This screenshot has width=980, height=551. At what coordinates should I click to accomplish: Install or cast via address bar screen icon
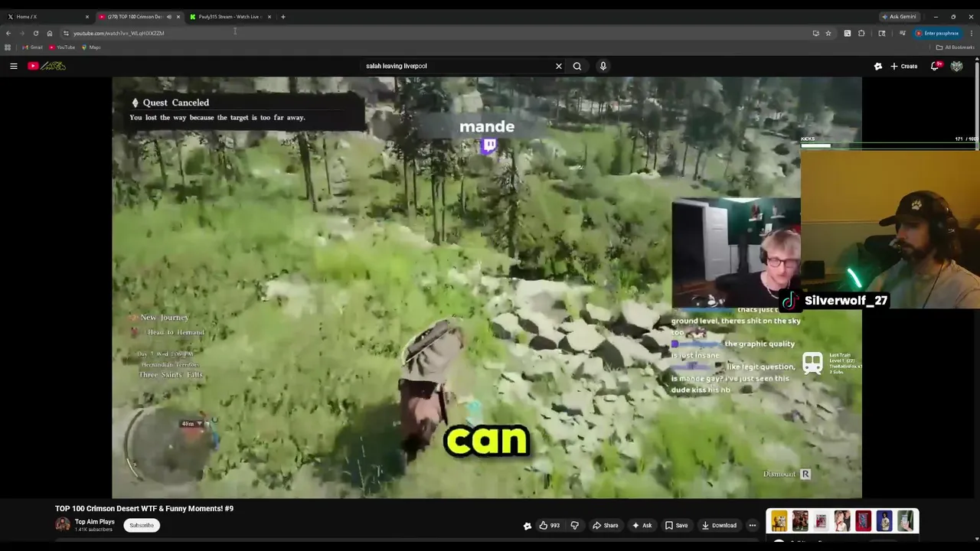[815, 33]
